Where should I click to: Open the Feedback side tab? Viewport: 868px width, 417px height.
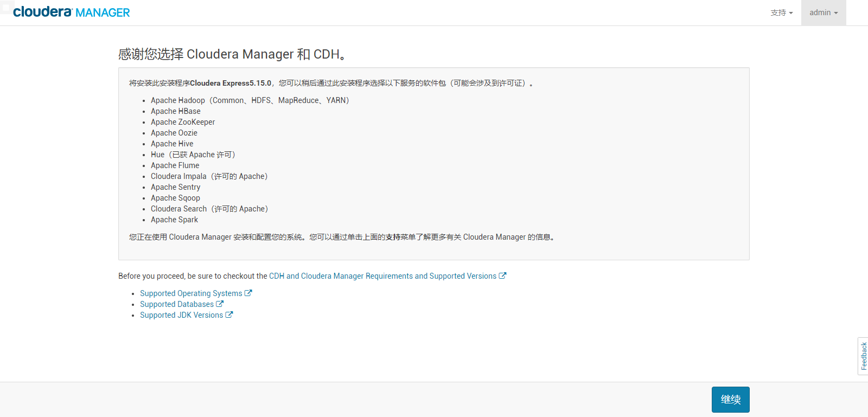pyautogui.click(x=863, y=356)
